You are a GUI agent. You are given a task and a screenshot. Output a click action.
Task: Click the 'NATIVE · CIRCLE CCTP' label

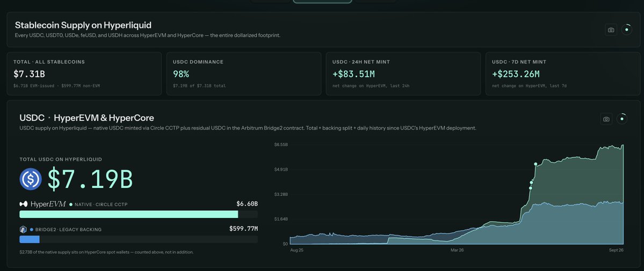[101, 204]
